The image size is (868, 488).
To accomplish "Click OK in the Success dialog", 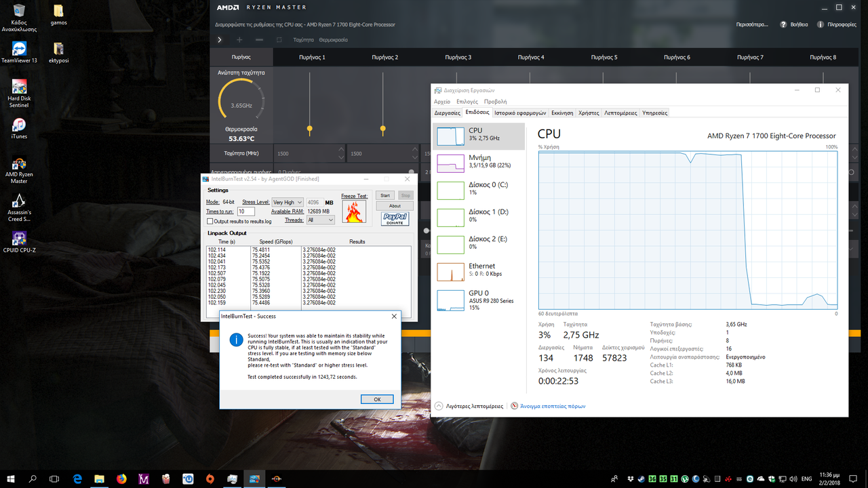I will click(x=377, y=399).
